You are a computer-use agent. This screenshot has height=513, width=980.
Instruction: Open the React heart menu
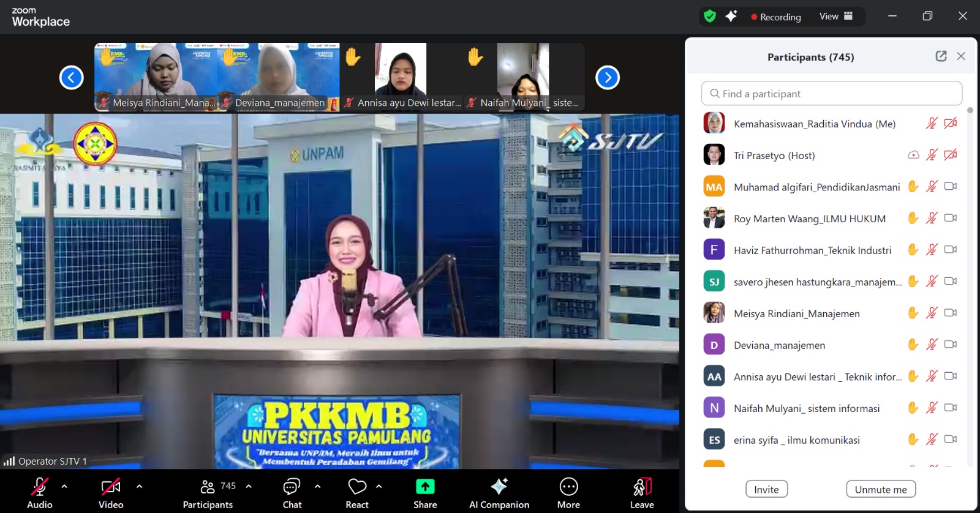357,493
